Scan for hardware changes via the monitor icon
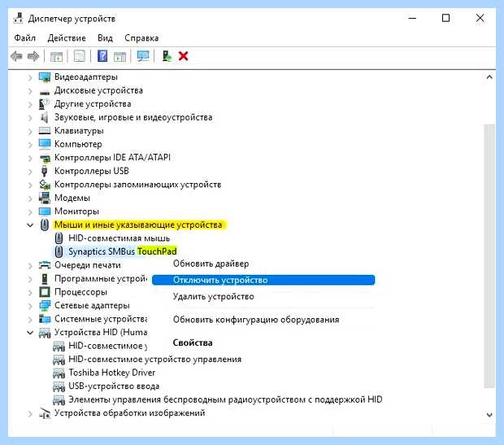This screenshot has width=504, height=445. tap(143, 56)
